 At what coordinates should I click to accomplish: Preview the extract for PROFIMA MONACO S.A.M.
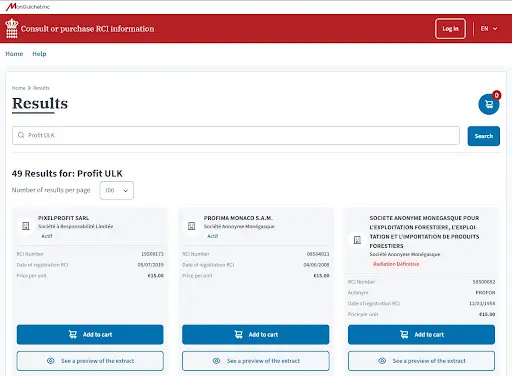[x=256, y=361]
